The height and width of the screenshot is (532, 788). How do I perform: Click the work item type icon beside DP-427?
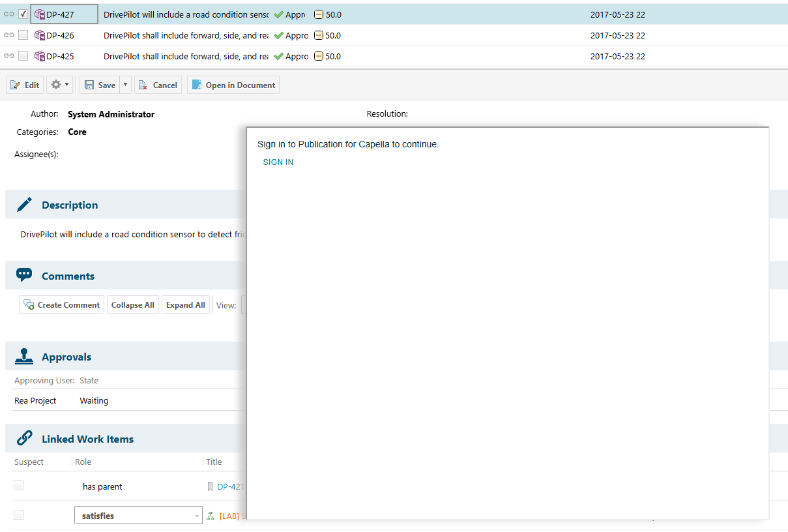pos(40,14)
